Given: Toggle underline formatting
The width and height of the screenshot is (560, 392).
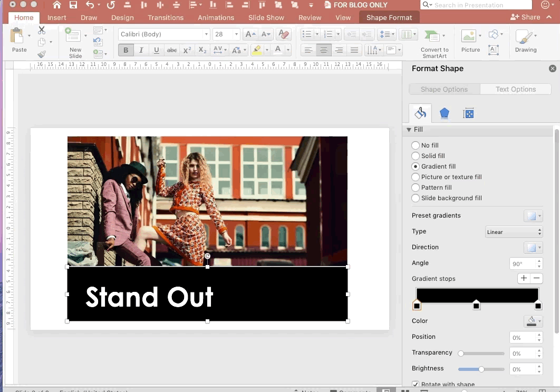Looking at the screenshot, I should [156, 50].
